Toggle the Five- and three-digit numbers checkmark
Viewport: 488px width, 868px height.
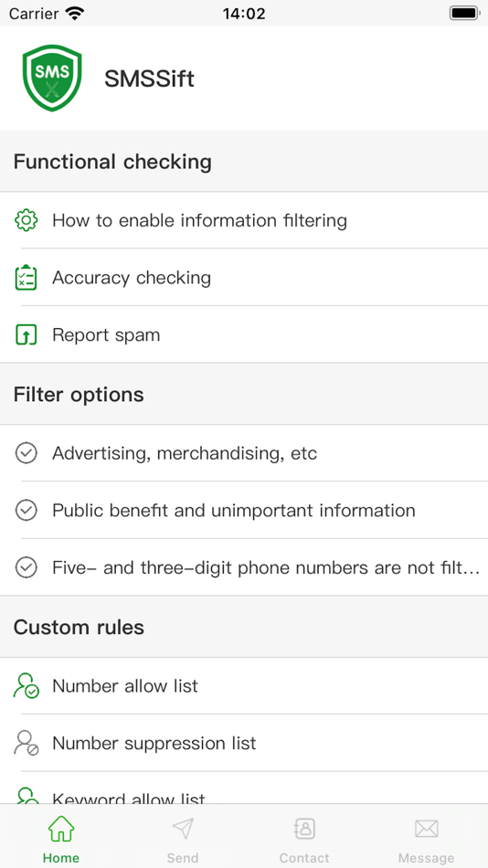click(x=26, y=567)
